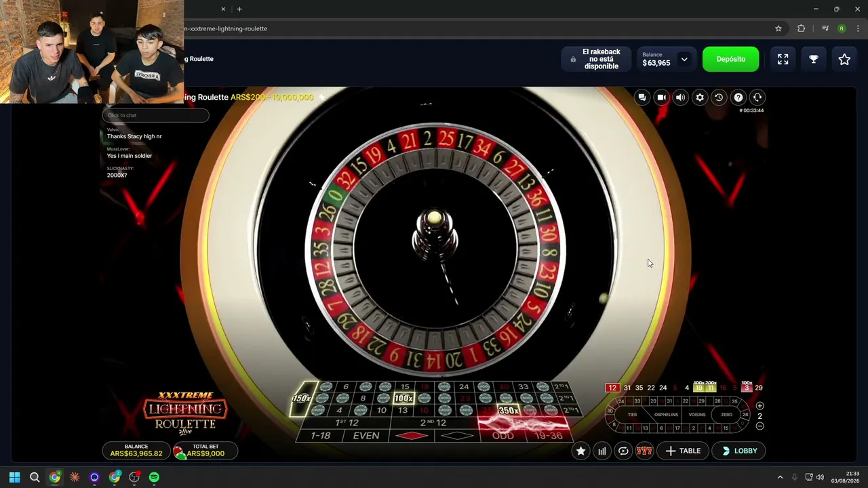Increase racetrack neighbours with plus icon
The width and height of the screenshot is (868, 488).
759,406
